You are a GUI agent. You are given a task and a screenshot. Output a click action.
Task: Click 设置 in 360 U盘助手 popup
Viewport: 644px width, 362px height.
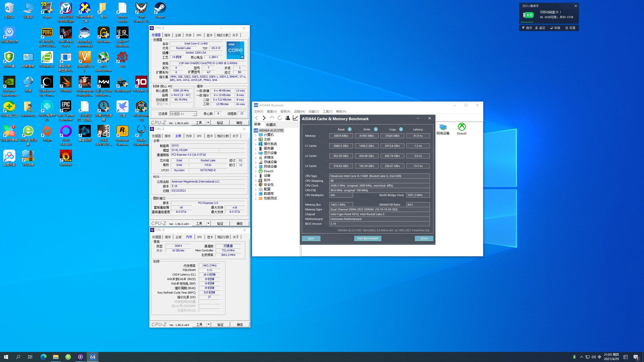click(570, 28)
